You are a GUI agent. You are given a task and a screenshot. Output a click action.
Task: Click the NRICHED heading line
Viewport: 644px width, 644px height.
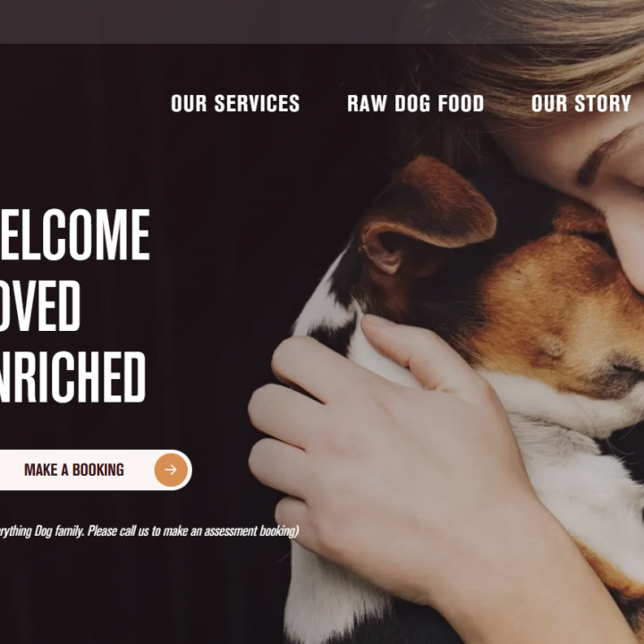coord(72,377)
